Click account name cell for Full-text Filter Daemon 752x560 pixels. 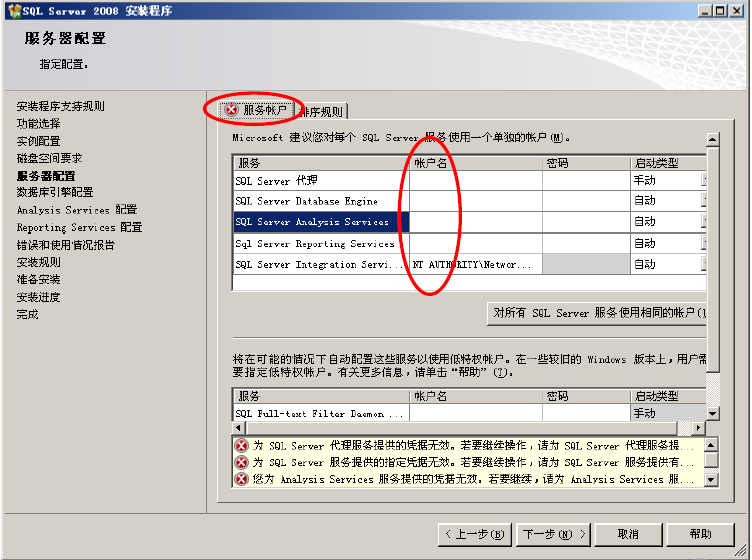[476, 413]
